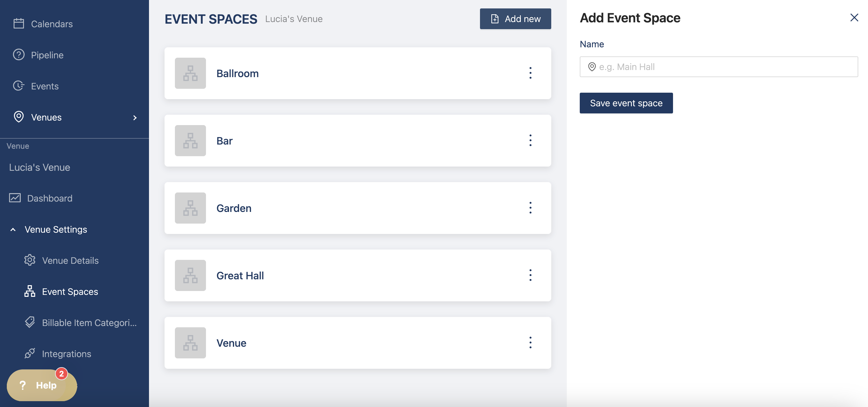The image size is (868, 407).
Task: Expand the Venues submenu chevron
Action: 135,118
